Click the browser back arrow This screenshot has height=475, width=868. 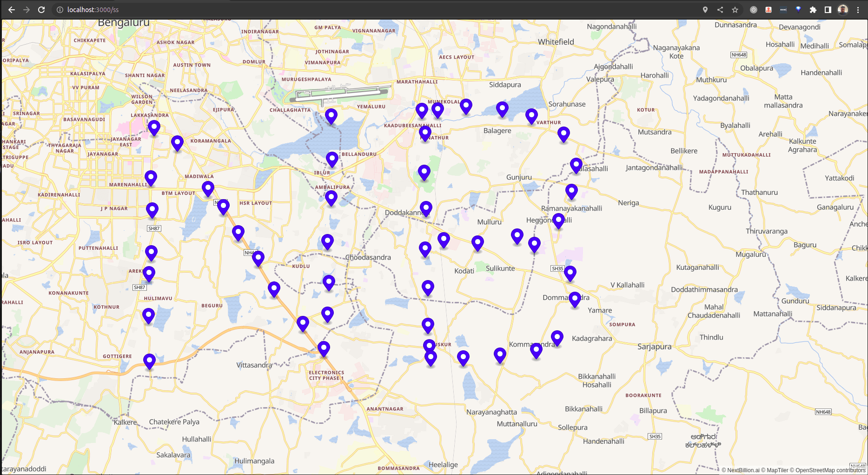point(12,10)
